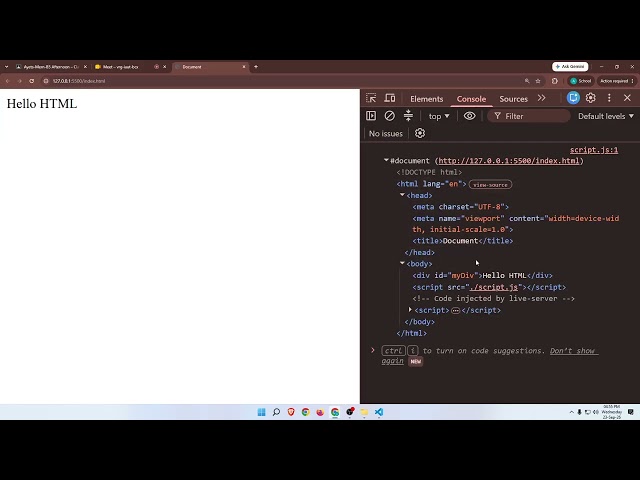Click the zoom magnifier icon in address bar
640x480 pixels.
coord(527,81)
